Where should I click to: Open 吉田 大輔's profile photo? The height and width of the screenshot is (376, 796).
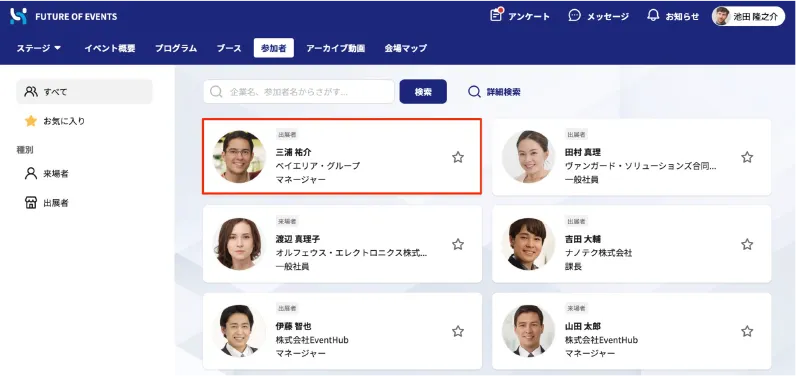tap(528, 244)
